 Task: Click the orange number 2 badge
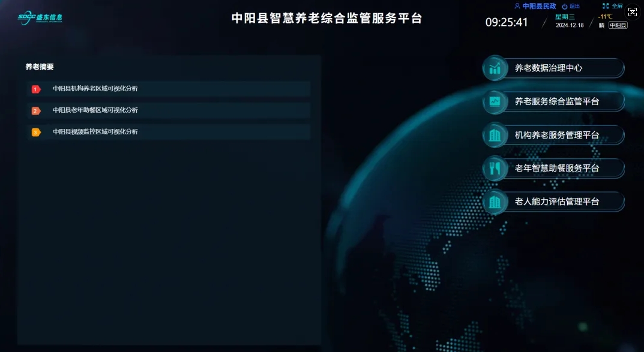coord(36,111)
